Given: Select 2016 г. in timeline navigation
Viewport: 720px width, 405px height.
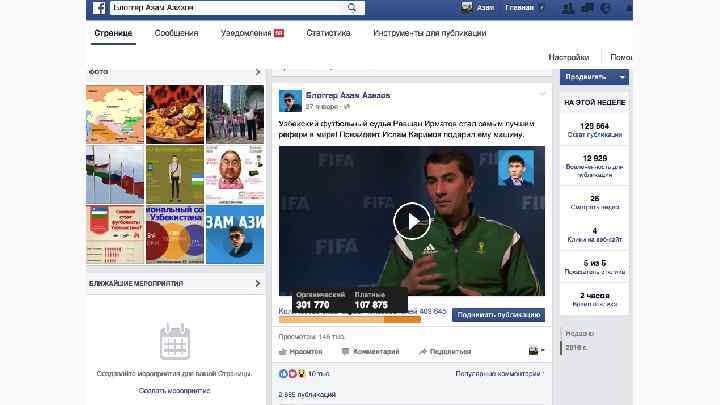Looking at the screenshot, I should tap(576, 348).
